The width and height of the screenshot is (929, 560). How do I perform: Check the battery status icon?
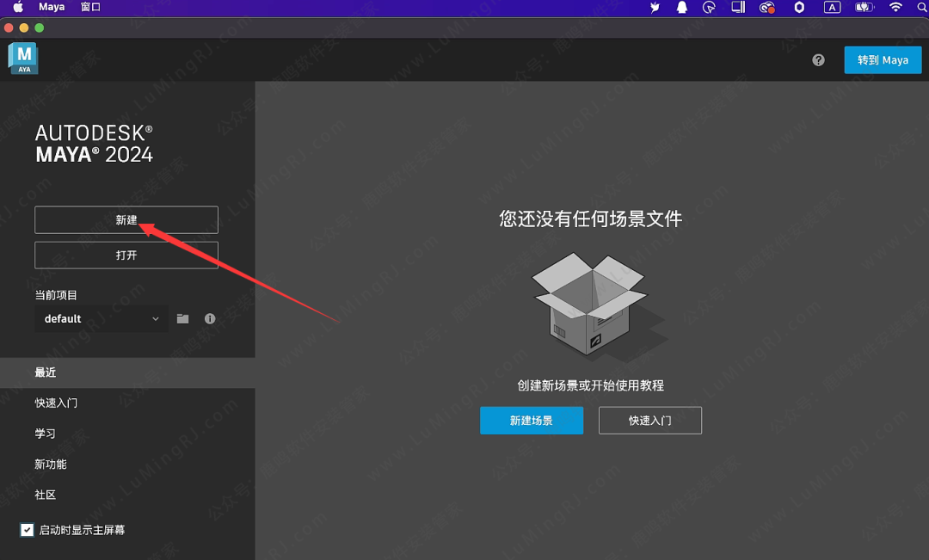[x=864, y=7]
